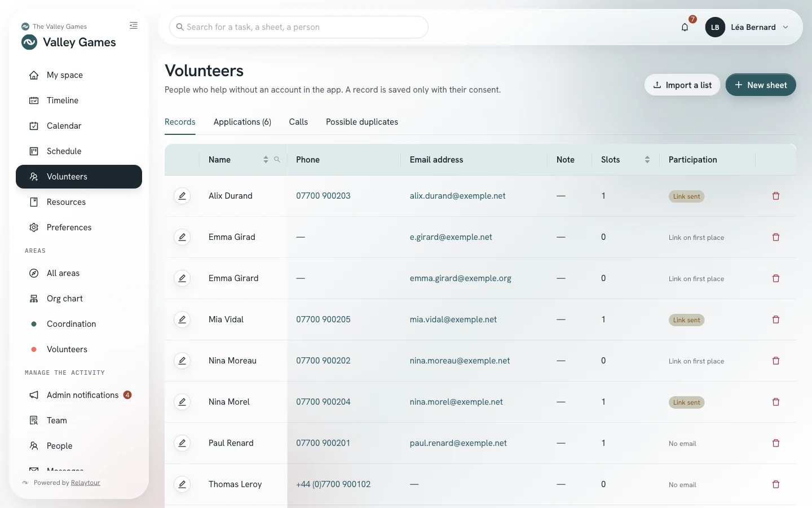Expand the Léa Bernard account menu
The image size is (812, 508).
[x=747, y=27]
